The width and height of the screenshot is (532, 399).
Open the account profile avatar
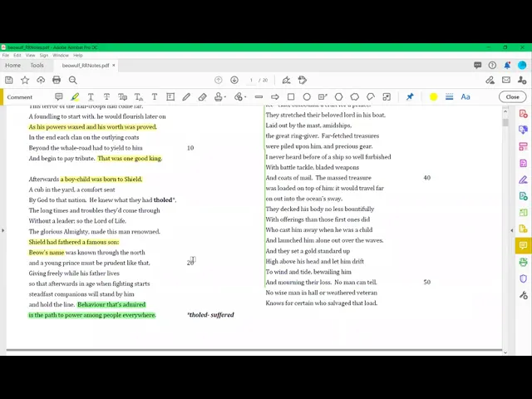tap(522, 65)
